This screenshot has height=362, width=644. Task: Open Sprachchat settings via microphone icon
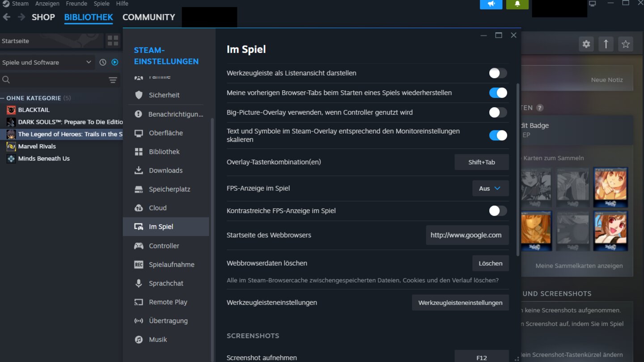pyautogui.click(x=140, y=283)
